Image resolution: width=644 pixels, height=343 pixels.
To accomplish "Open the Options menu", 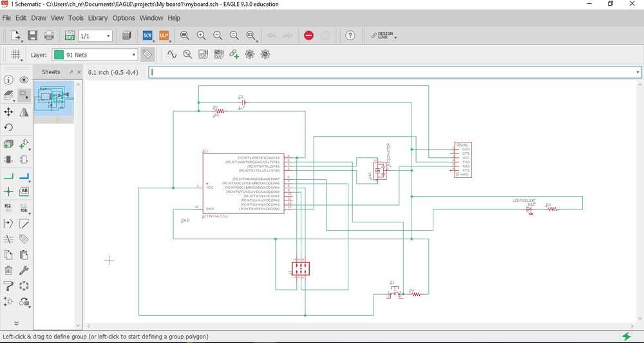I will point(124,18).
